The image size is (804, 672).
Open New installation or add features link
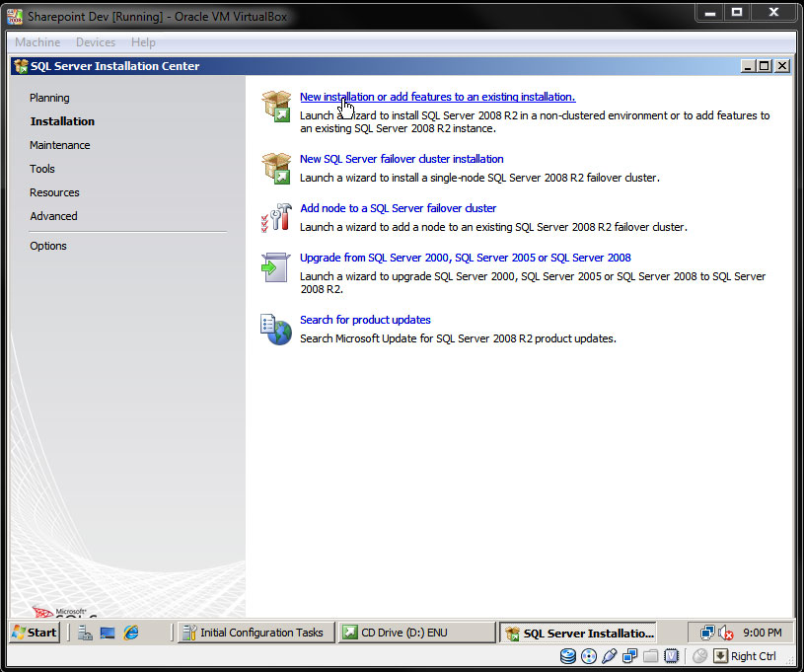click(437, 97)
